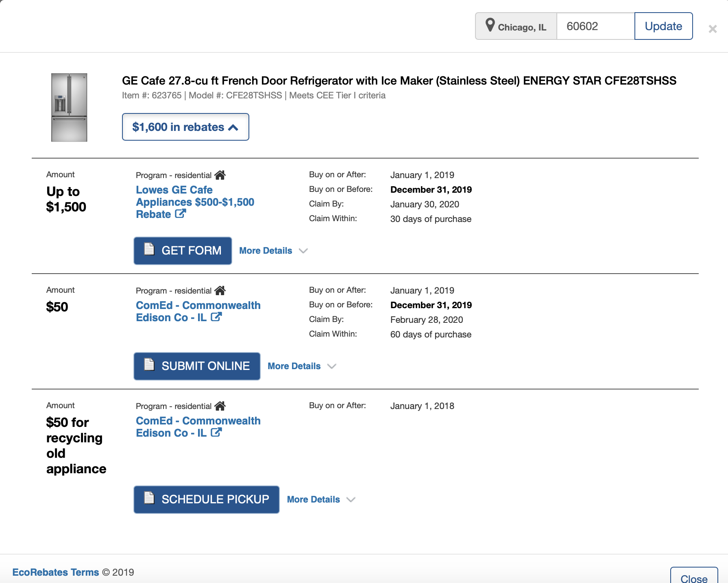
Task: Click house icon in $50 ComEd rebate row
Action: tap(220, 291)
